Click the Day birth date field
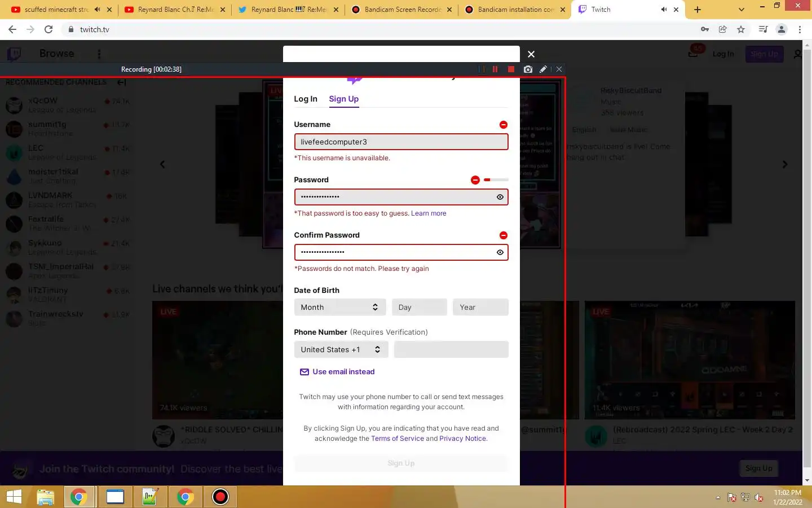 (x=420, y=307)
